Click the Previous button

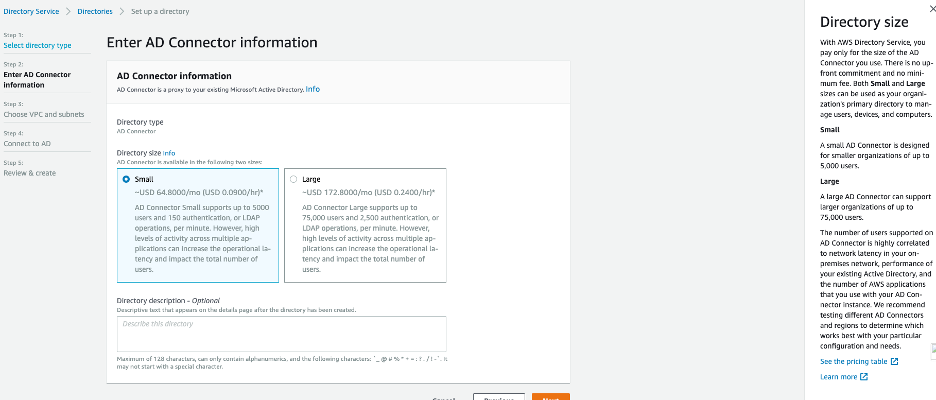[499, 397]
